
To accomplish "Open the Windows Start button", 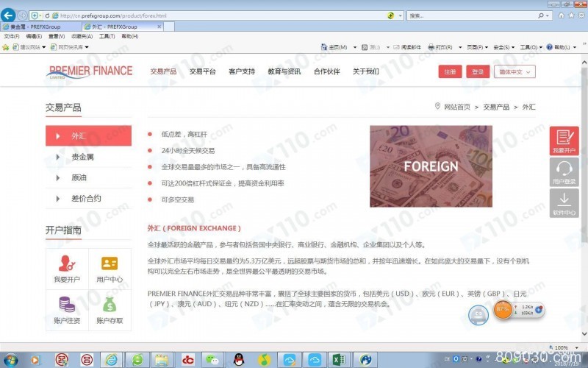I will [x=10, y=360].
